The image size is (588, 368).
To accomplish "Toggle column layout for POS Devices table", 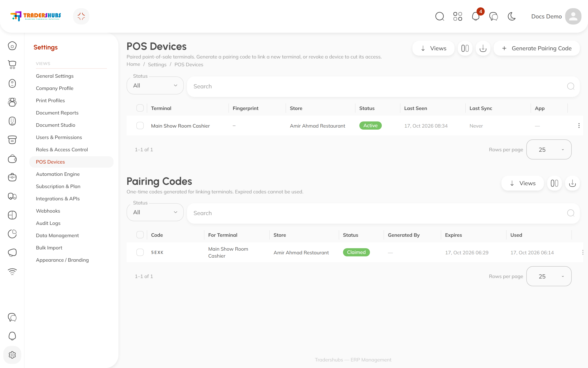I will [x=465, y=48].
